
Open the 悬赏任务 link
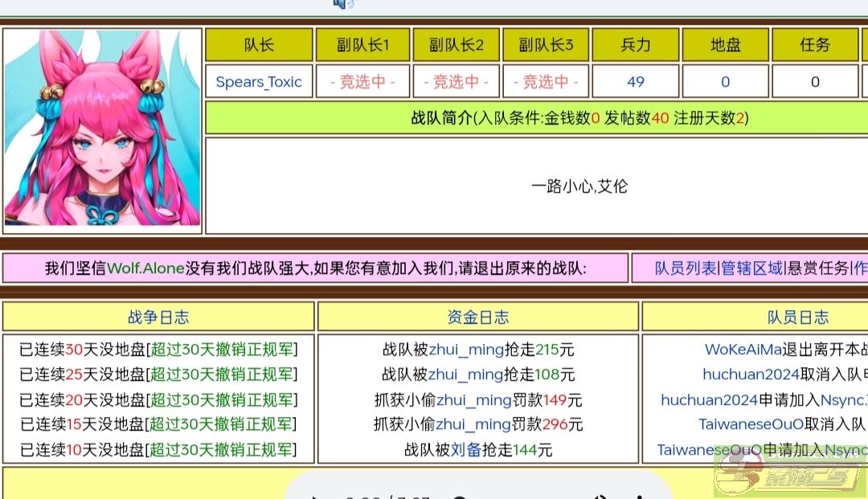point(818,268)
